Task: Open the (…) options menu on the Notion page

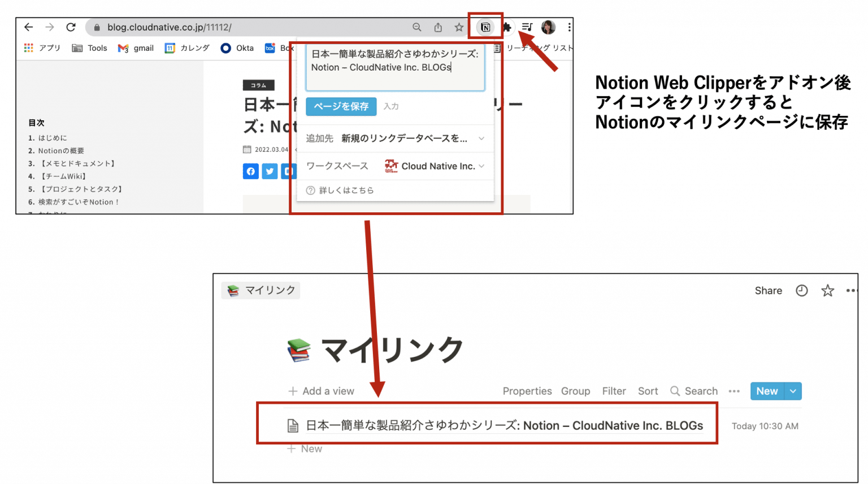Action: pyautogui.click(x=852, y=290)
